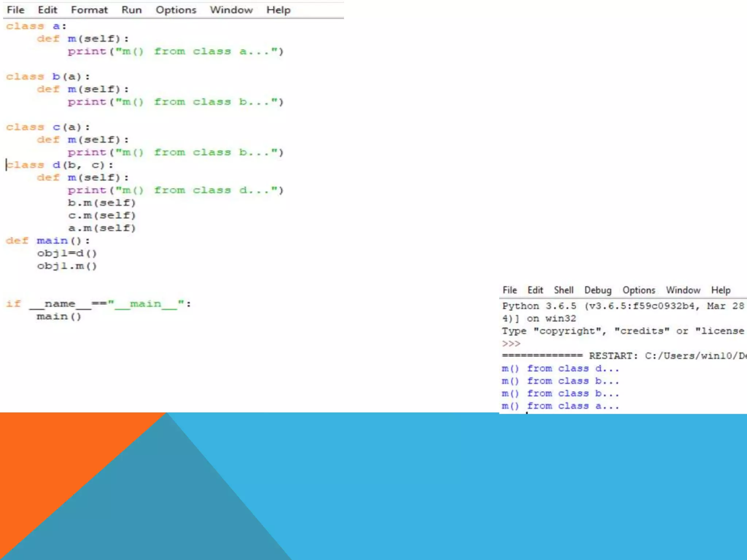Open the Run menu
Screen dimensions: 747x560
(x=131, y=10)
